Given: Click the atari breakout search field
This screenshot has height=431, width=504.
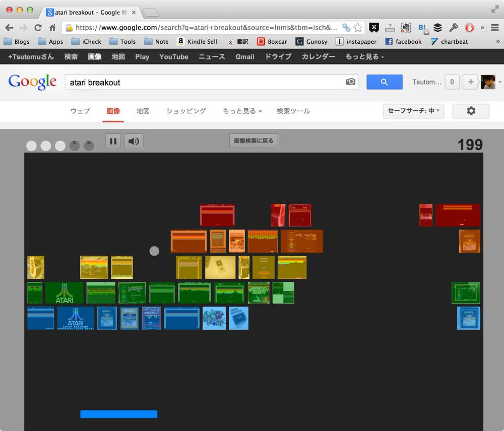Looking at the screenshot, I should click(206, 82).
